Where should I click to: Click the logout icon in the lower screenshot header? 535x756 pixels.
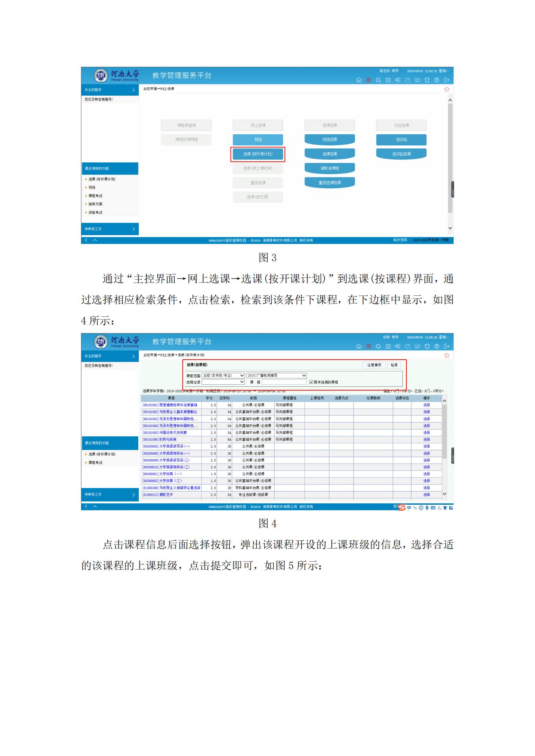[x=446, y=346]
